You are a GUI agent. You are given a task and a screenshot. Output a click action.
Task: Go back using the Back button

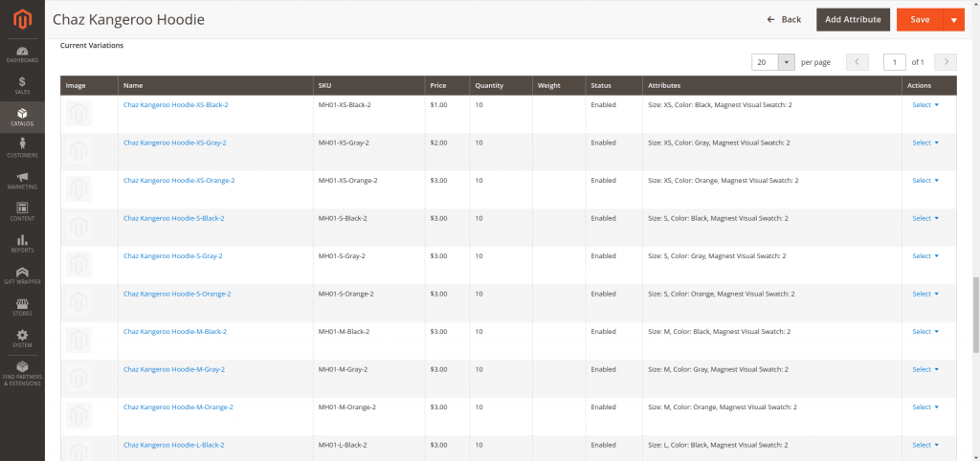[x=784, y=19]
